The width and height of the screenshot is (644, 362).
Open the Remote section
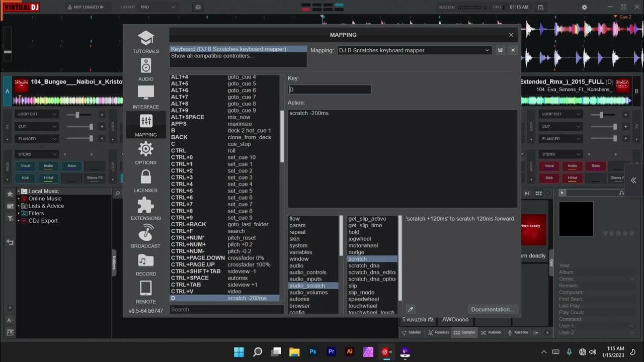(x=146, y=292)
